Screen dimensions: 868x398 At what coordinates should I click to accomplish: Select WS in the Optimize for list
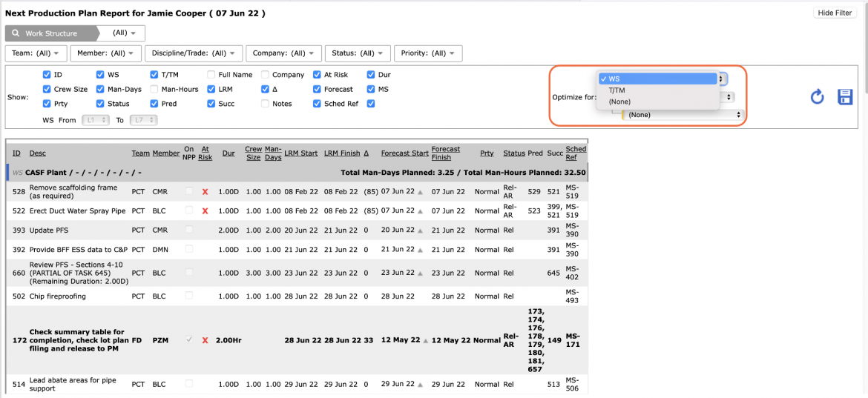coord(657,79)
